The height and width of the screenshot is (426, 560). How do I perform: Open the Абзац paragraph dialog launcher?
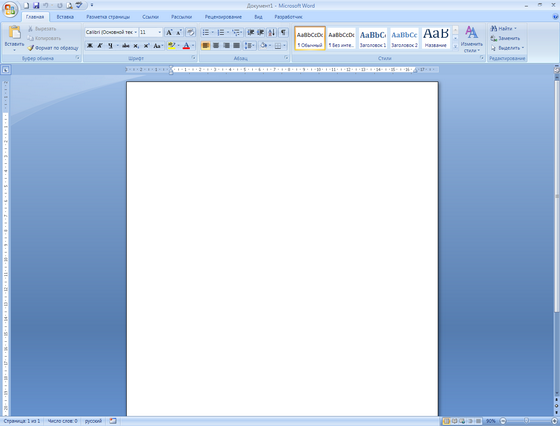286,58
